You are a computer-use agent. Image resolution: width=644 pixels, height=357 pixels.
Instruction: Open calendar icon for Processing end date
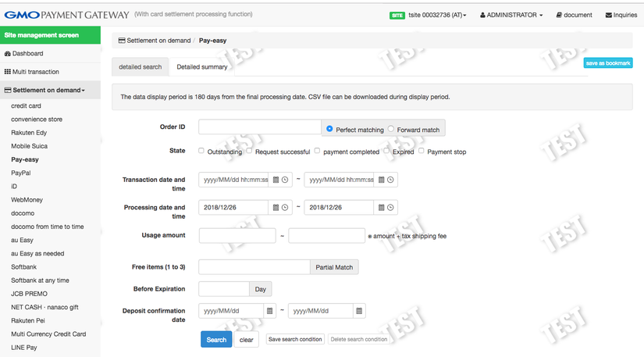click(382, 207)
